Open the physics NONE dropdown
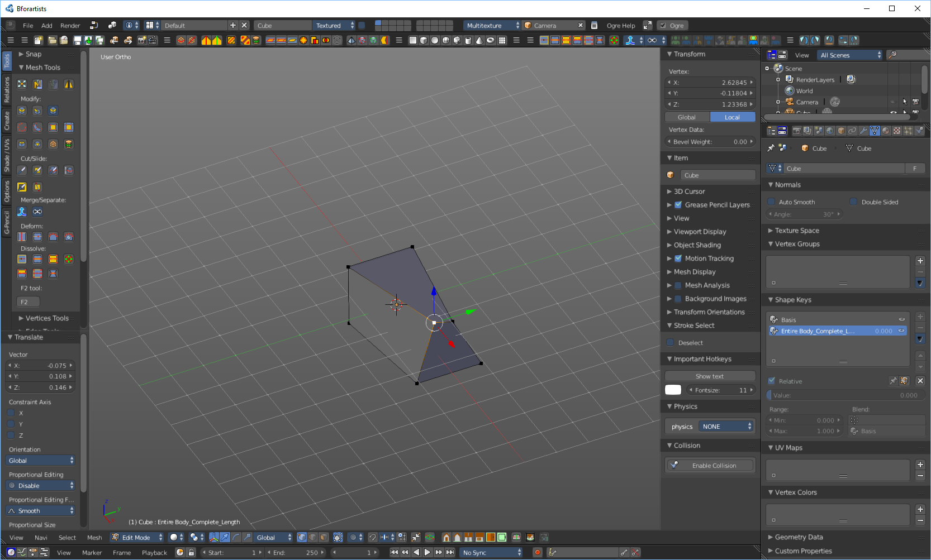 point(726,427)
